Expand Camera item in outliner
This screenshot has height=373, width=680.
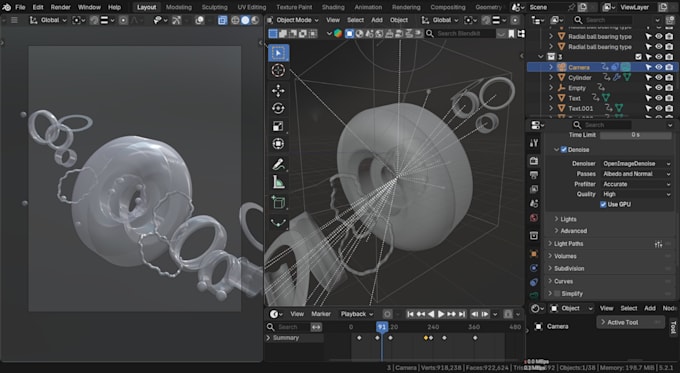click(551, 67)
